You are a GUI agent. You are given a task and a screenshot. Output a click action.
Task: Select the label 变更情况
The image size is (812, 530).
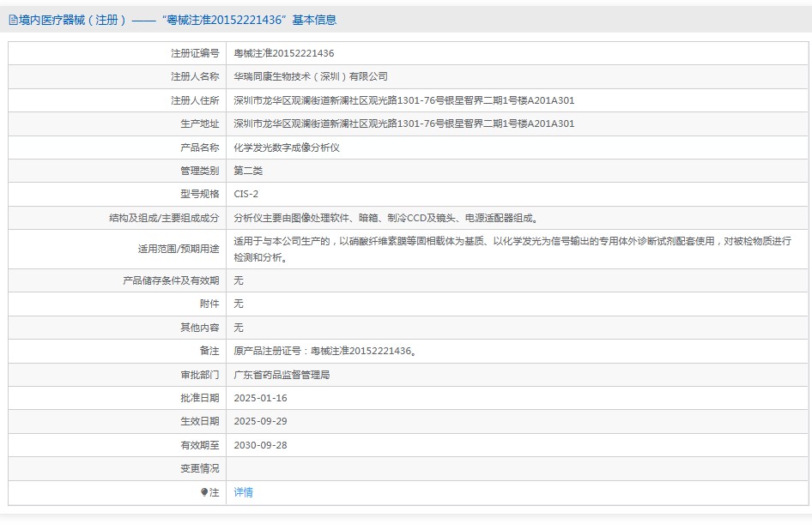click(200, 468)
